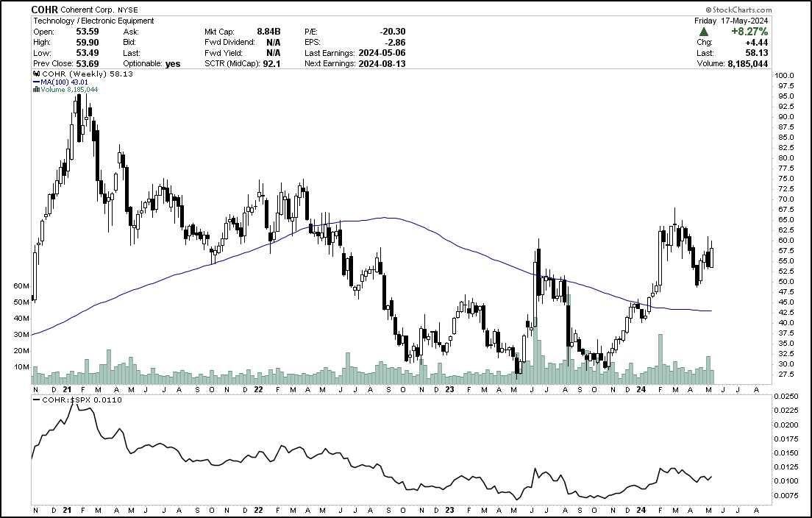Click the Chg value +4.44
The height and width of the screenshot is (518, 812).
pos(757,43)
